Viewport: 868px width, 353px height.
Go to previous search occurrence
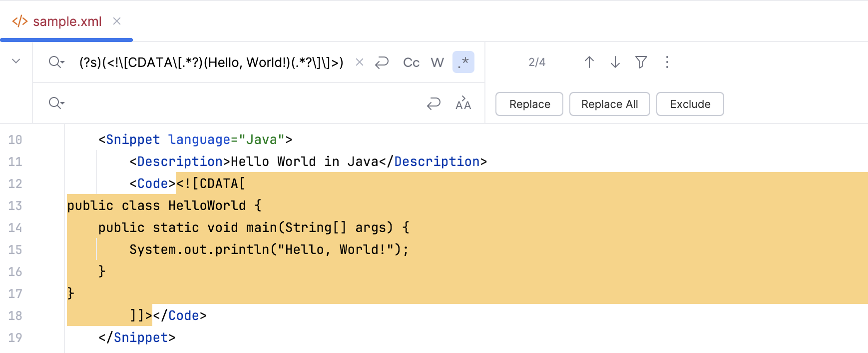(589, 62)
